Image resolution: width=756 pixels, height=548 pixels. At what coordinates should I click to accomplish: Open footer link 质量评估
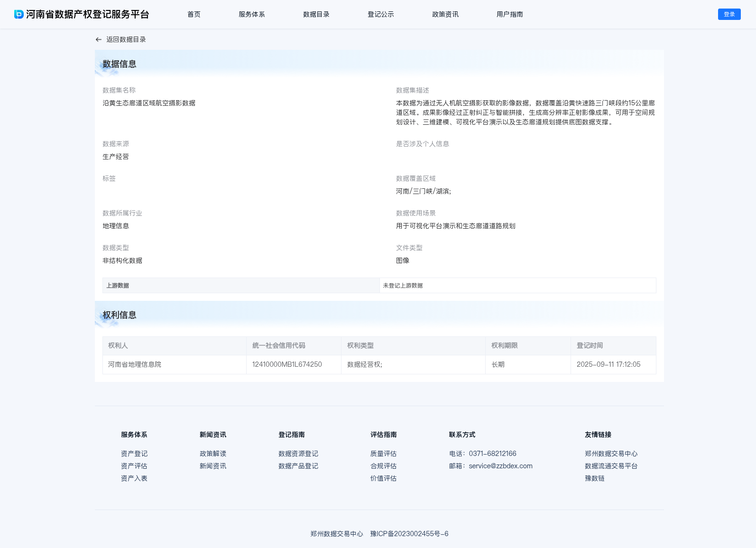pos(384,454)
